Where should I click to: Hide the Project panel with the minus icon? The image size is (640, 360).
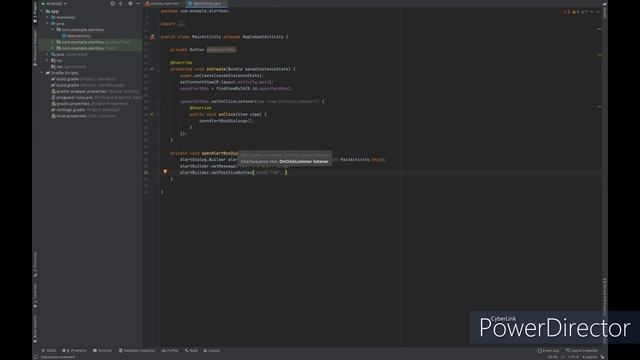pos(138,3)
